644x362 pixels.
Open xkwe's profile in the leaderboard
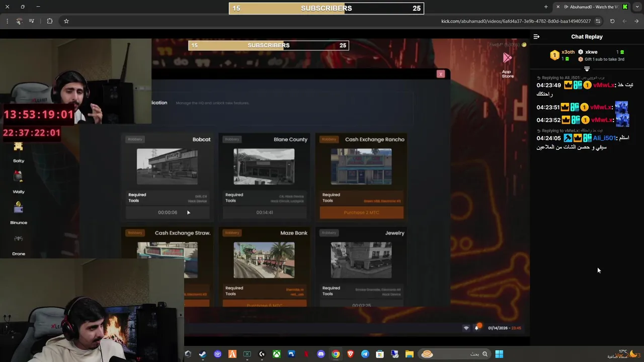591,52
